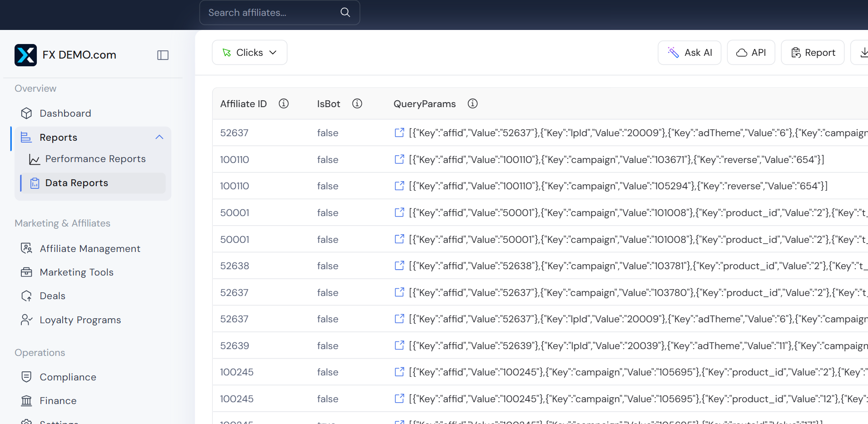
Task: Click the search magnifier icon
Action: (345, 12)
